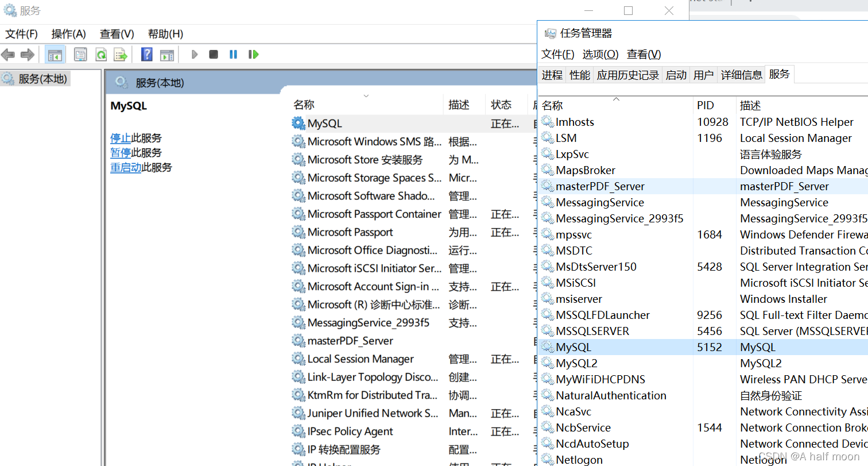Open the Properties toolbar icon in Services

[x=81, y=55]
